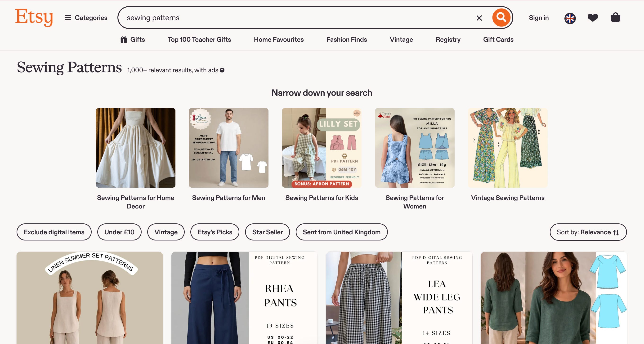Select the vintage illustrated pattern thumbnail
The image size is (644, 344).
(x=508, y=148)
